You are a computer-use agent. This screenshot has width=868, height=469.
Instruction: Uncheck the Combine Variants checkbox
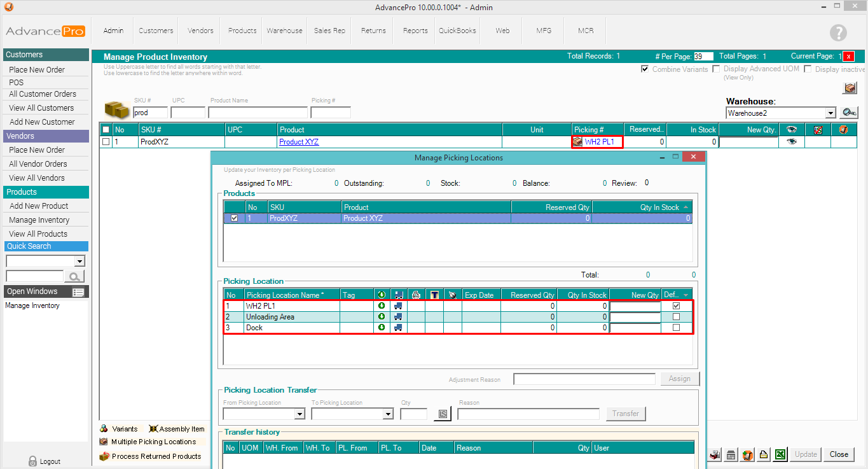click(645, 69)
